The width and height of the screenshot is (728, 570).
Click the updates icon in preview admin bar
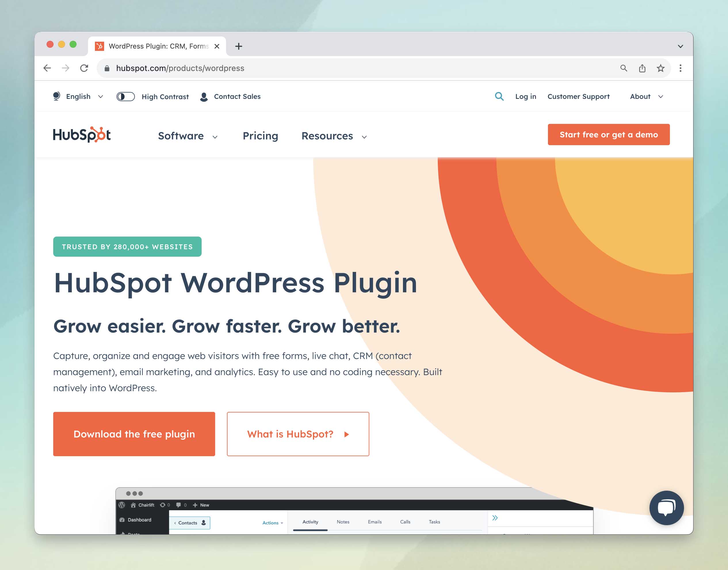[163, 505]
